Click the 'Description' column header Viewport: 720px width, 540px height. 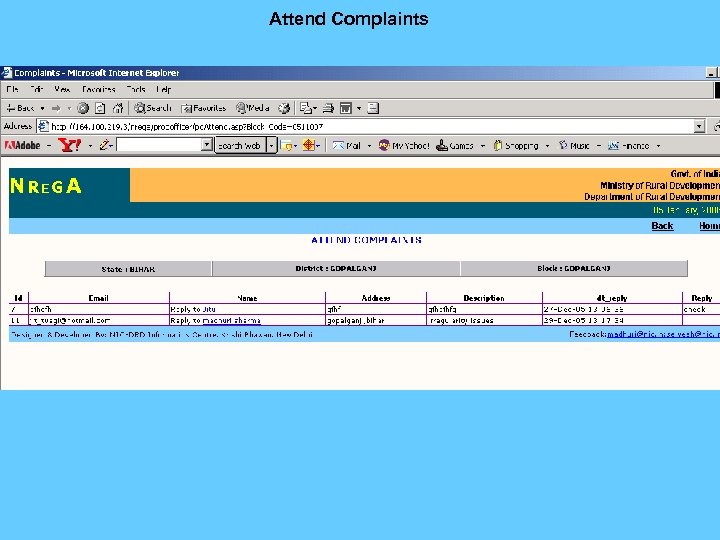(484, 298)
